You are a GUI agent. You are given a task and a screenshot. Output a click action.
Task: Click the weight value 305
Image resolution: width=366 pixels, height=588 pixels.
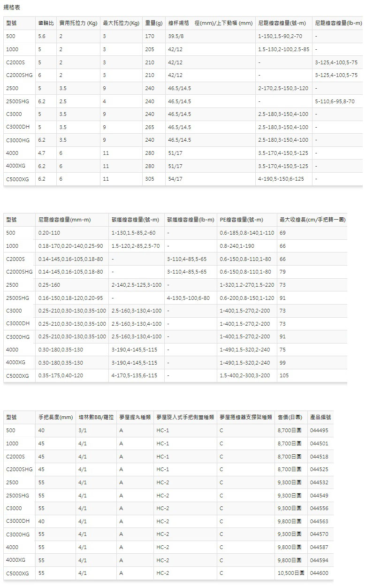click(150, 179)
